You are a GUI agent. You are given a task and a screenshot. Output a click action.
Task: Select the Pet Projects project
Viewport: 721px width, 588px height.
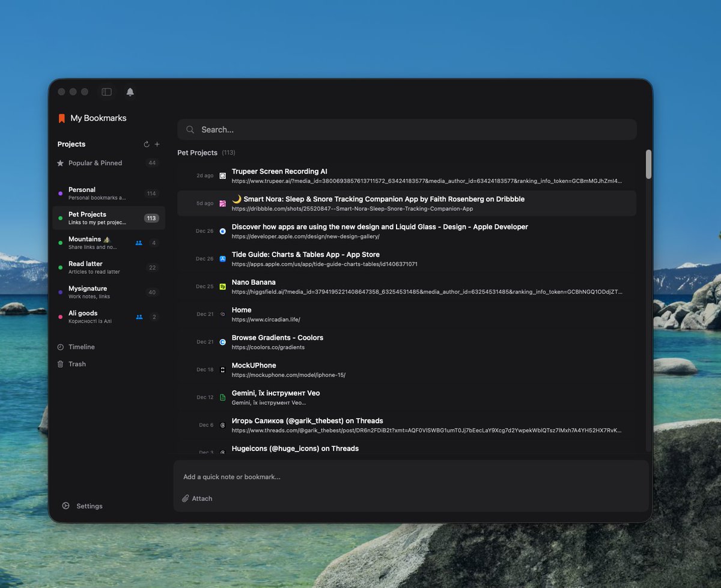[x=108, y=218]
